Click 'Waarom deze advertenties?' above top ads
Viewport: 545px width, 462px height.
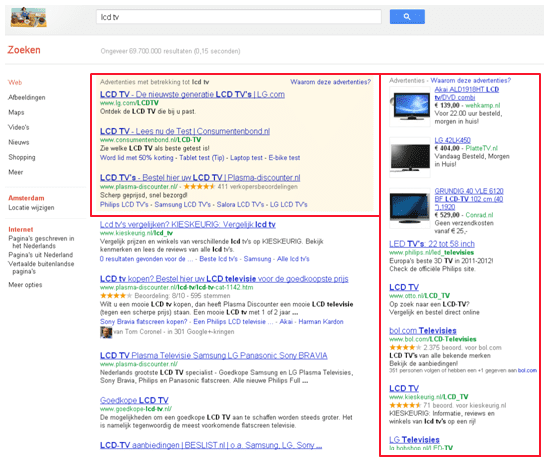331,82
